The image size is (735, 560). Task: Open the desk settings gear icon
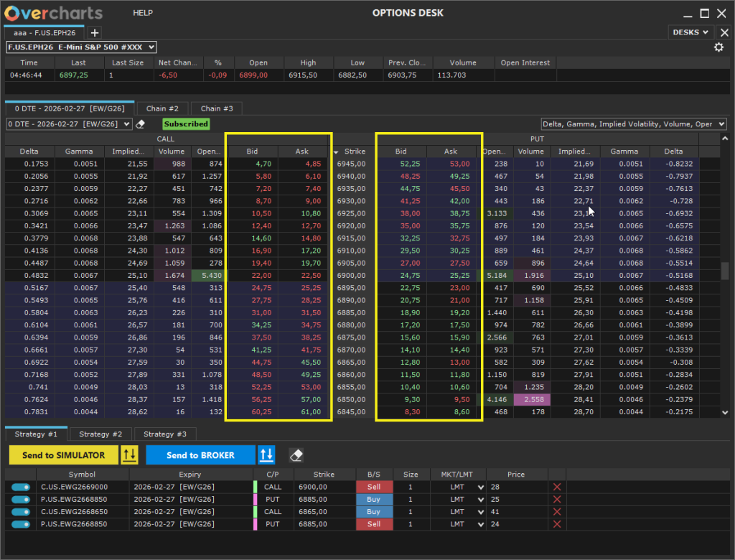(718, 47)
